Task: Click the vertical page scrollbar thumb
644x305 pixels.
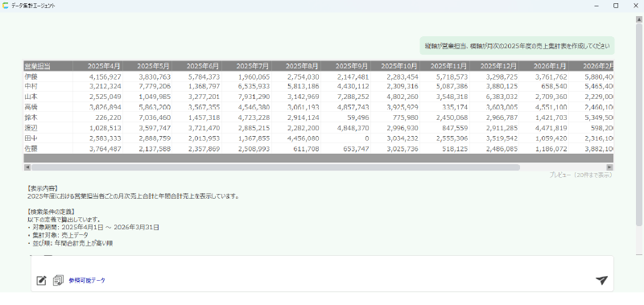Action: [638, 125]
